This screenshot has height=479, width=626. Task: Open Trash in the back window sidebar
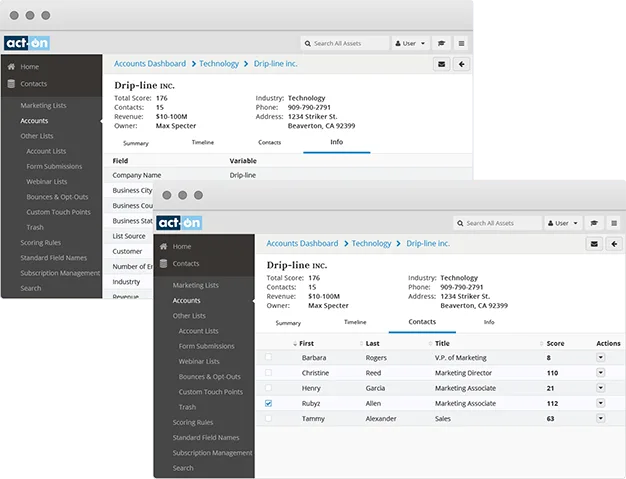click(35, 227)
